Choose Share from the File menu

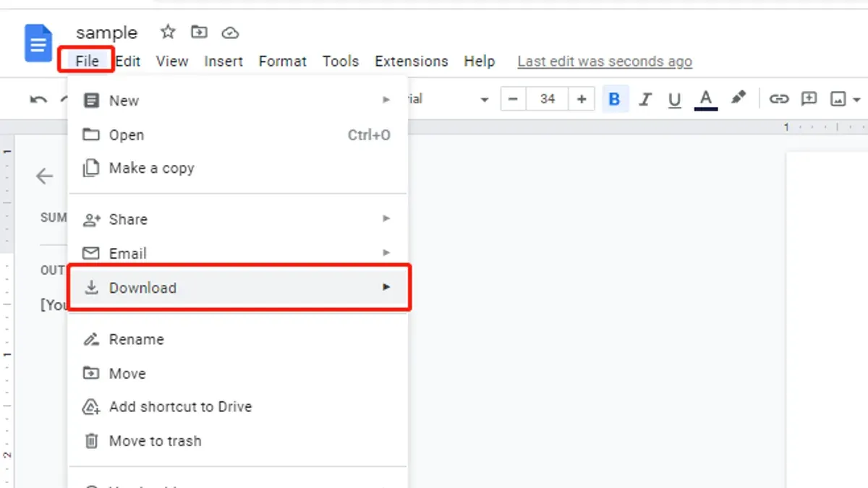coord(238,219)
